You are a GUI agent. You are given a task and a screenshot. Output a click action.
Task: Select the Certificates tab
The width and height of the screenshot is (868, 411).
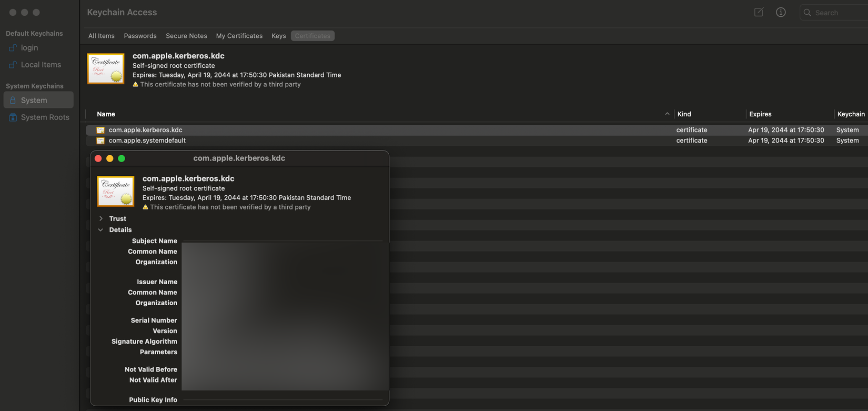coord(312,36)
